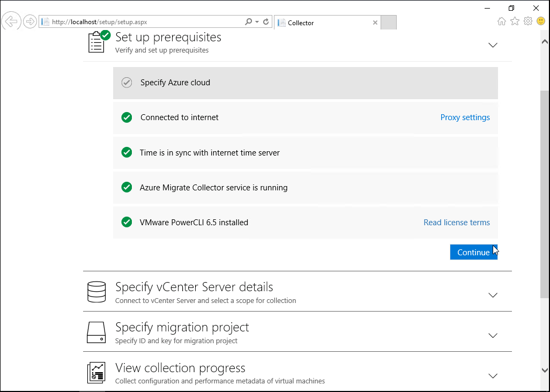Open the browser Home icon
This screenshot has height=392, width=550.
[x=502, y=21]
